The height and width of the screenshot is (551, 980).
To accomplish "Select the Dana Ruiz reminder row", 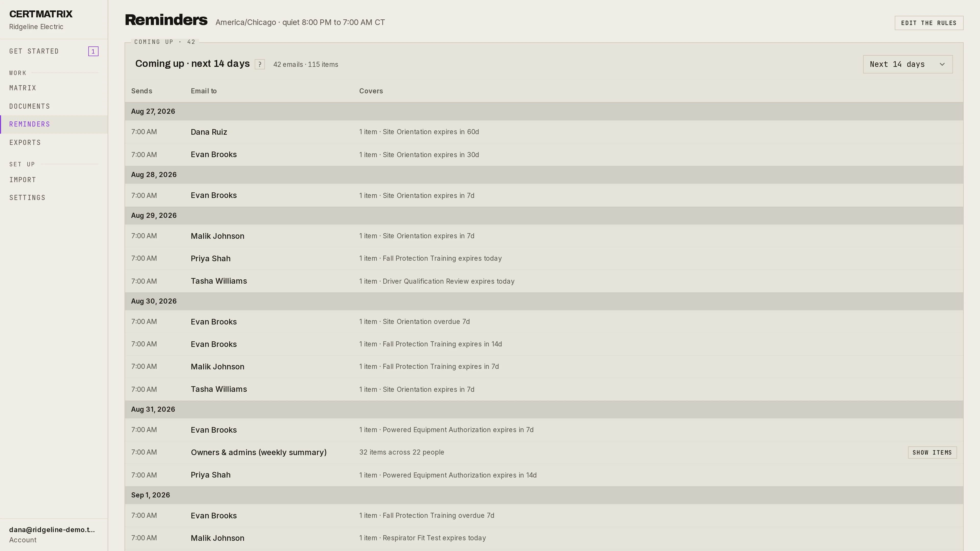I will (x=544, y=132).
